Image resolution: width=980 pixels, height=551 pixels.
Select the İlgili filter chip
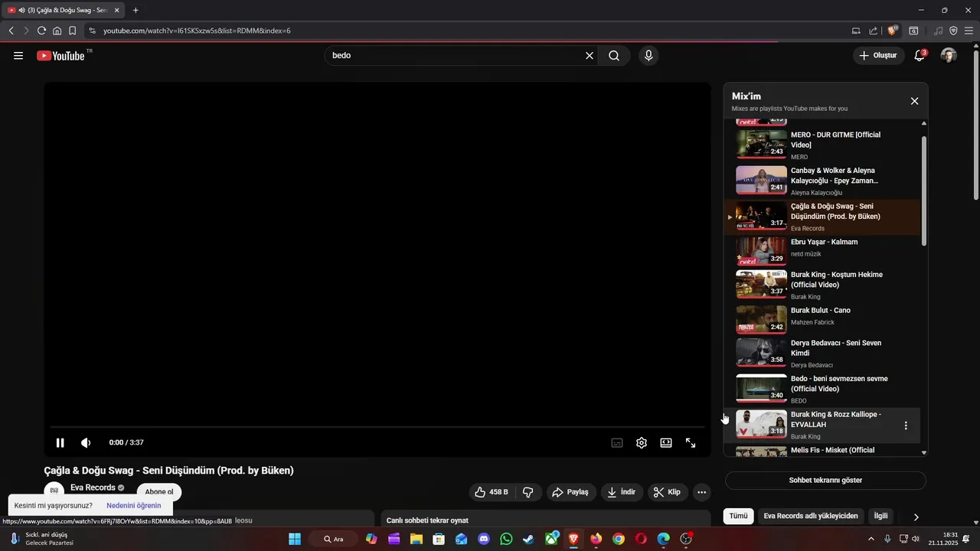coord(881,517)
